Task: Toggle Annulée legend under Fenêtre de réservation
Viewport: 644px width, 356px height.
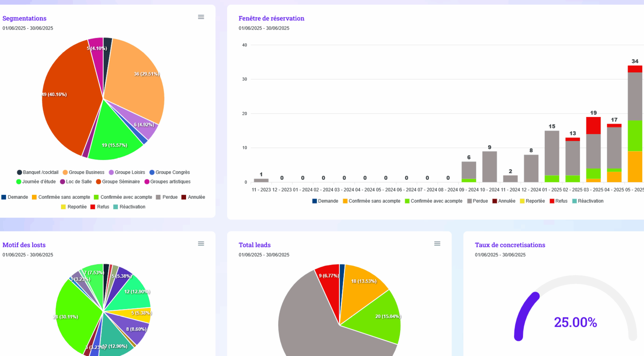Action: pyautogui.click(x=504, y=201)
